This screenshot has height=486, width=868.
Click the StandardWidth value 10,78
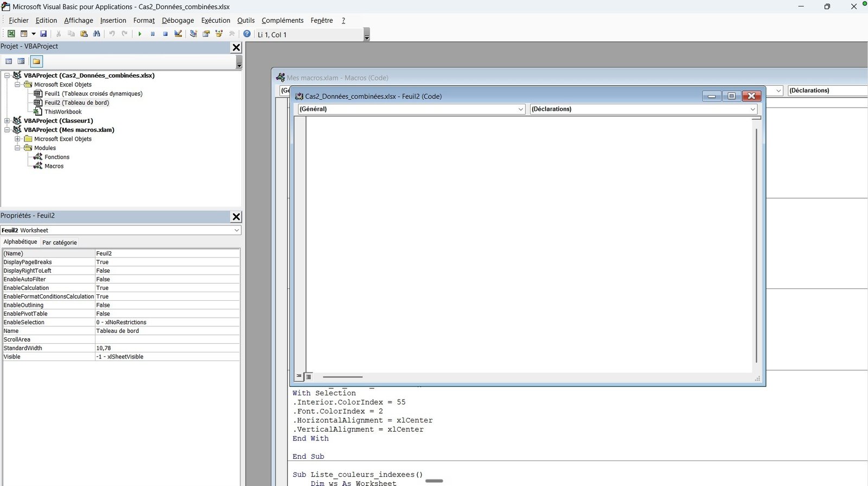[167, 348]
